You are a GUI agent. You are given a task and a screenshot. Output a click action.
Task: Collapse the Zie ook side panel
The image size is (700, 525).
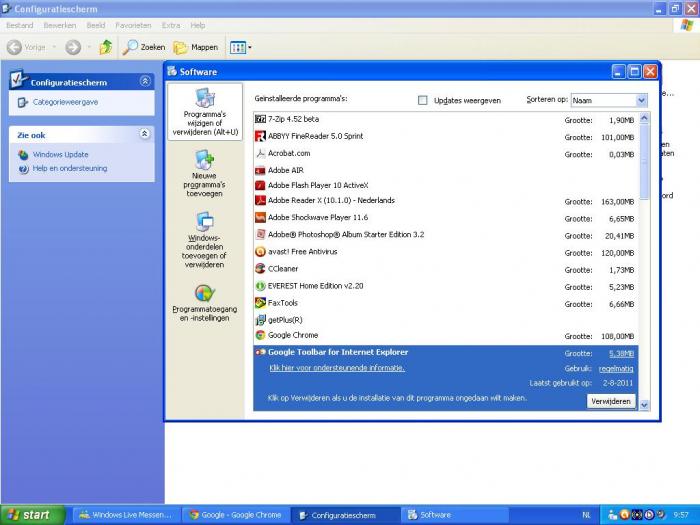145,133
